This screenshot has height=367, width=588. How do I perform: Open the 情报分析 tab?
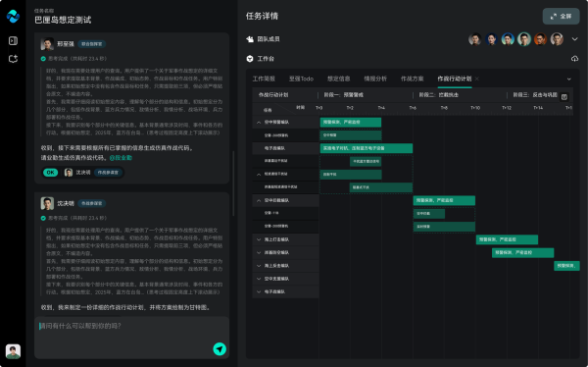(375, 79)
